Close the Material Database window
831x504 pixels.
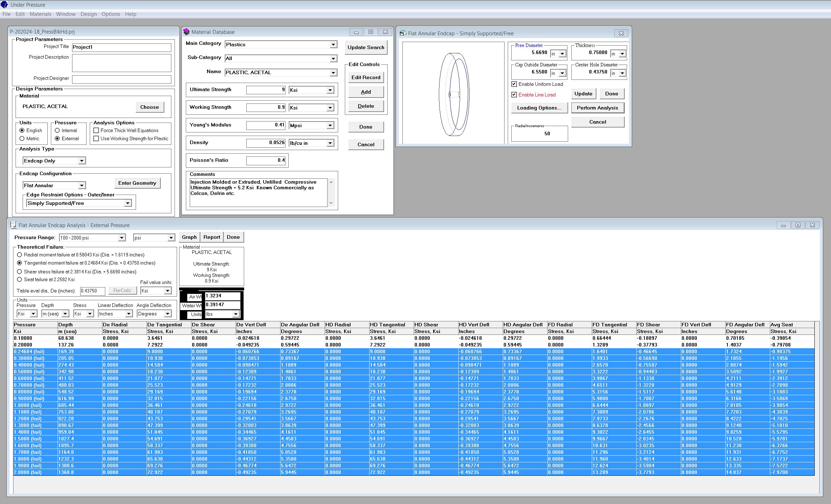385,32
